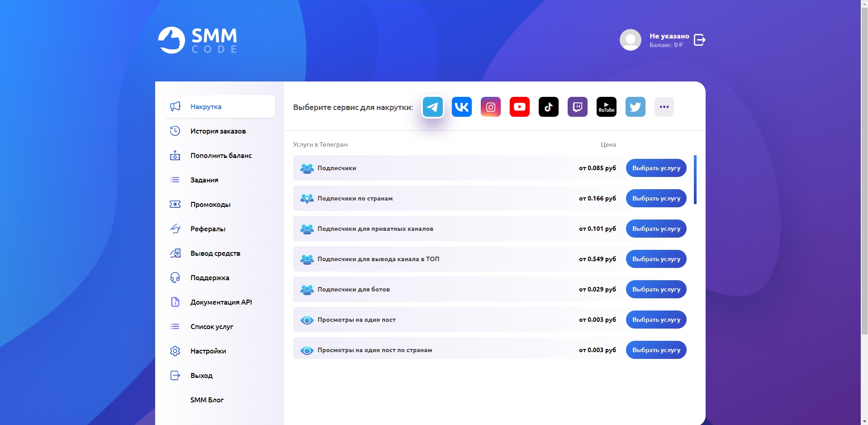
Task: Click the price от 0.549 руб
Action: click(598, 259)
